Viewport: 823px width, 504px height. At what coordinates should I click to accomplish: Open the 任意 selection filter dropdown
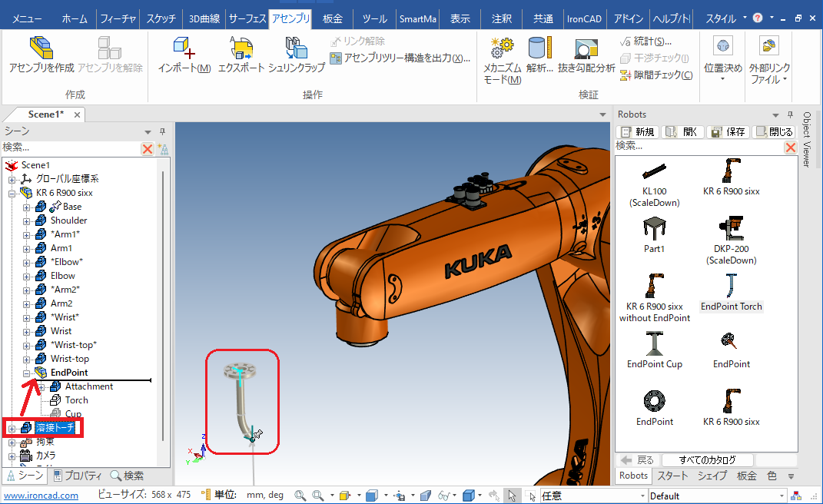[x=641, y=496]
